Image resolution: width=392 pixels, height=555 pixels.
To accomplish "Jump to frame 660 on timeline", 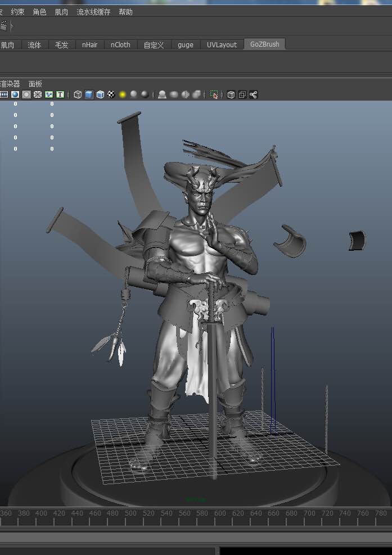I will click(273, 513).
